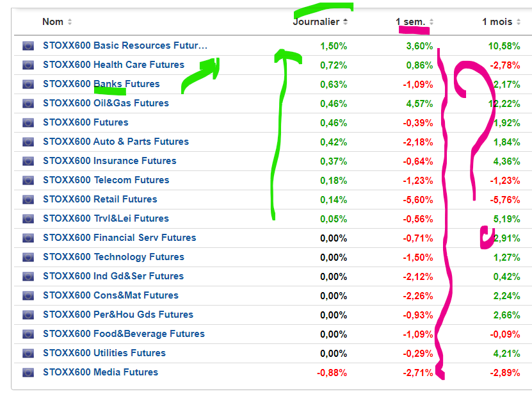The image size is (532, 394).
Task: Open STOXX600 Insurance Futures link
Action: pyautogui.click(x=109, y=161)
